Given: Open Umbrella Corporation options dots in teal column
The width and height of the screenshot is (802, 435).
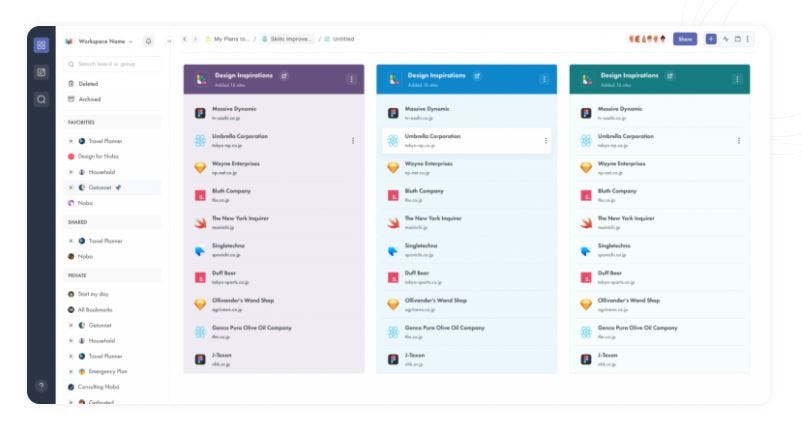Looking at the screenshot, I should point(739,141).
